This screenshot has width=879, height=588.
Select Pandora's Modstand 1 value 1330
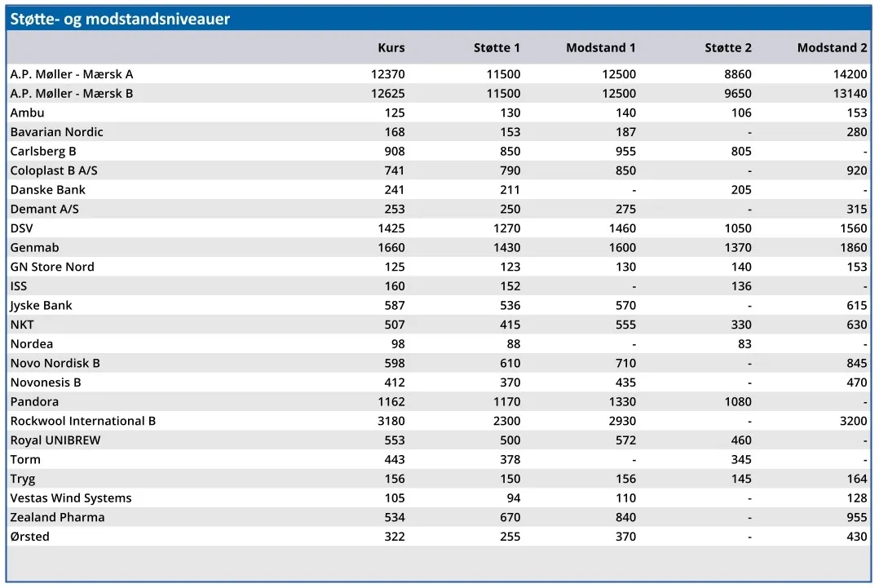619,402
